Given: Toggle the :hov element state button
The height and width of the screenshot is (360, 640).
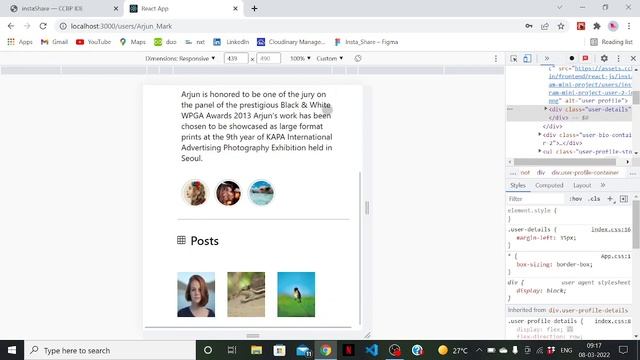Looking at the screenshot, I should point(576,199).
